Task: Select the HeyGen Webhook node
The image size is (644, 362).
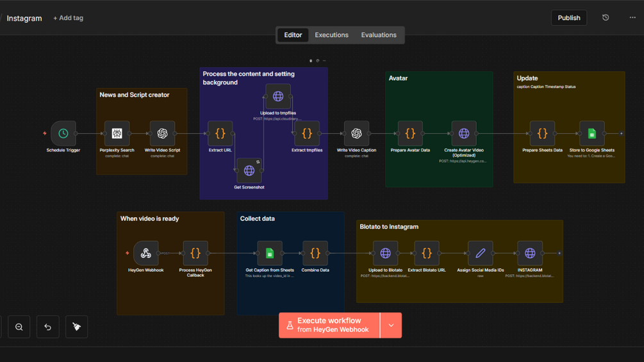Action: click(146, 253)
